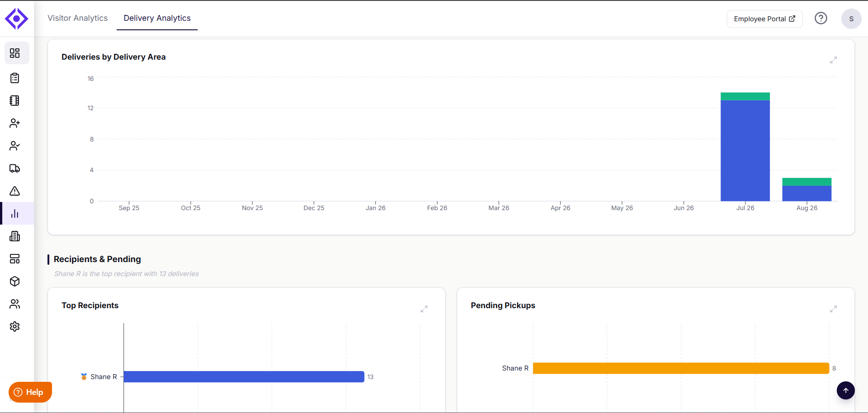Open the logbook notebook icon in sidebar
The image size is (868, 413).
pyautogui.click(x=15, y=101)
